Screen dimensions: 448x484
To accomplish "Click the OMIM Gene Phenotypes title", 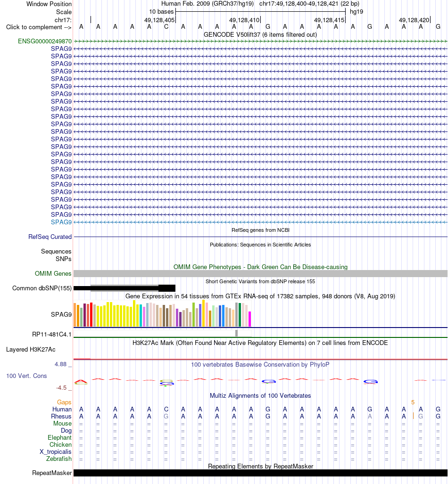I will tap(260, 267).
